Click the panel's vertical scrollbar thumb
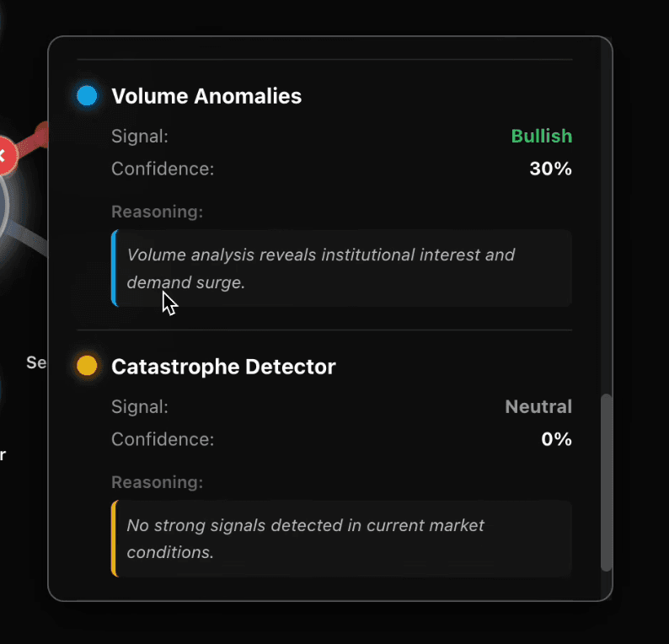The width and height of the screenshot is (669, 644). 606,482
